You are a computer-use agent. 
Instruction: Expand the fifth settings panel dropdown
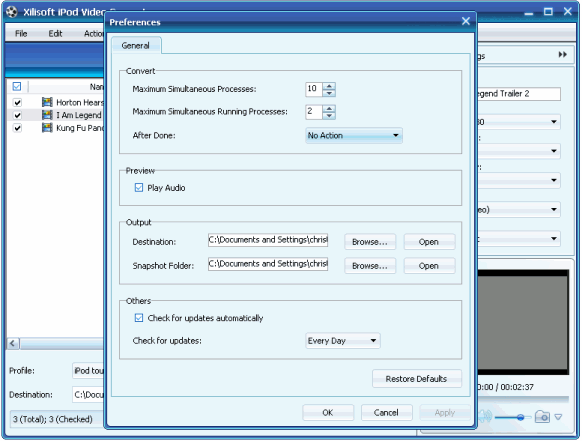[x=554, y=238]
